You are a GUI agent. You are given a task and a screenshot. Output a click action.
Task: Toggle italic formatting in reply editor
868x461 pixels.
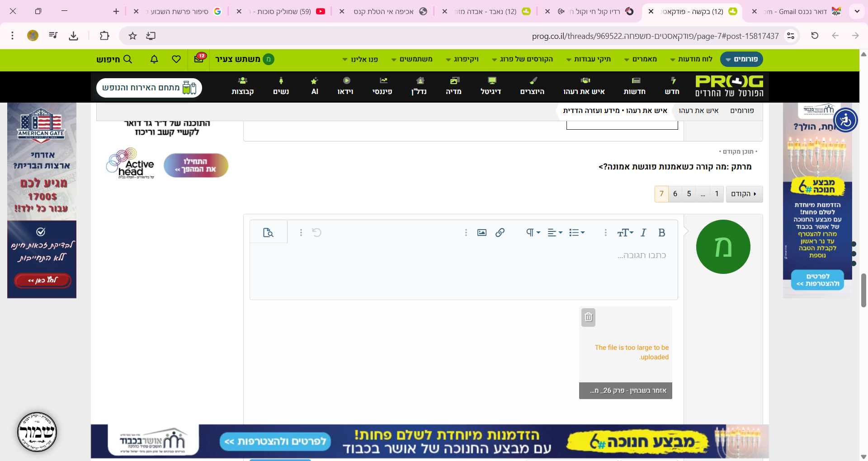click(643, 233)
